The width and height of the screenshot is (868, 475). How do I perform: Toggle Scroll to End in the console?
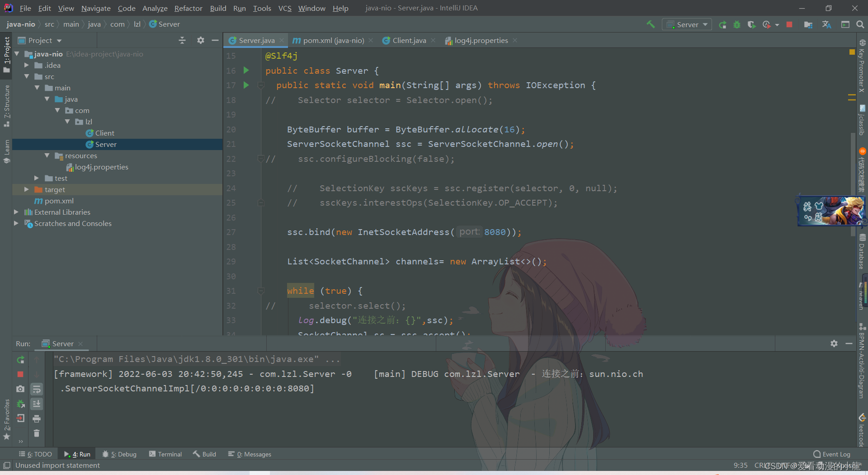(37, 404)
